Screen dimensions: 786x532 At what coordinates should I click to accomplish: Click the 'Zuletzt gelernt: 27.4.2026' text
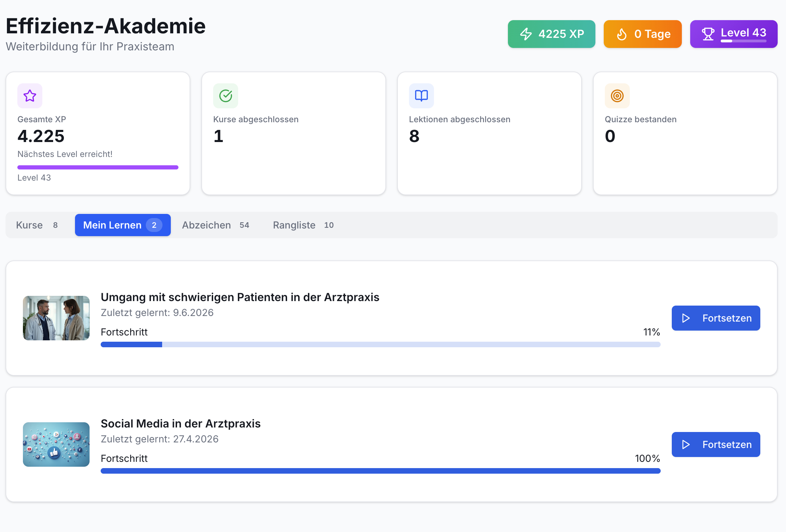[x=160, y=439]
